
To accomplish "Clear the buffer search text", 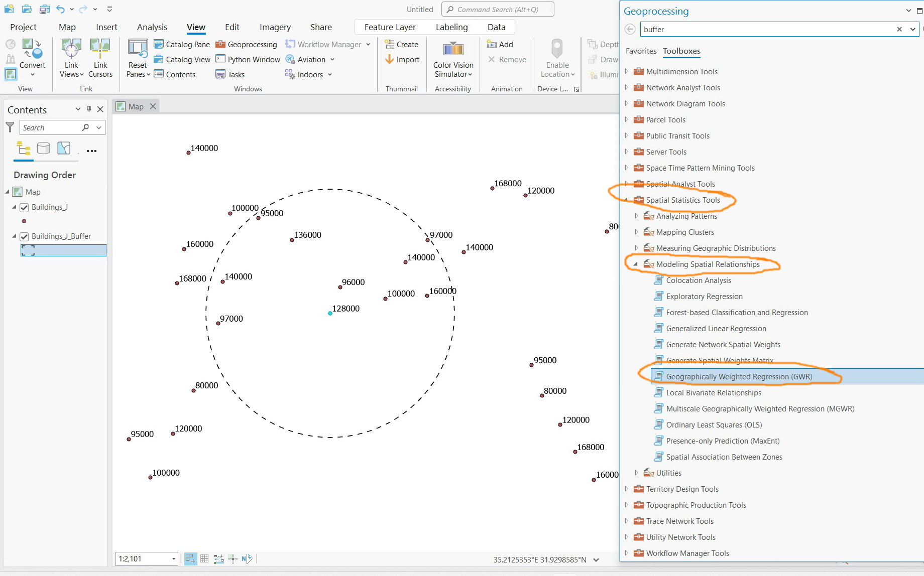I will [x=899, y=29].
